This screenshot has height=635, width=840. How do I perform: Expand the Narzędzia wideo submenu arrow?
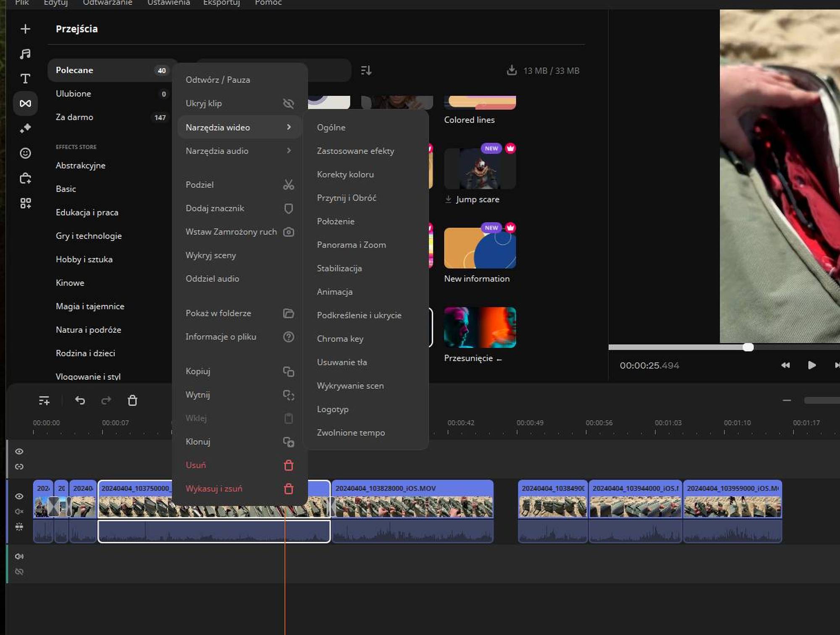[x=289, y=127]
